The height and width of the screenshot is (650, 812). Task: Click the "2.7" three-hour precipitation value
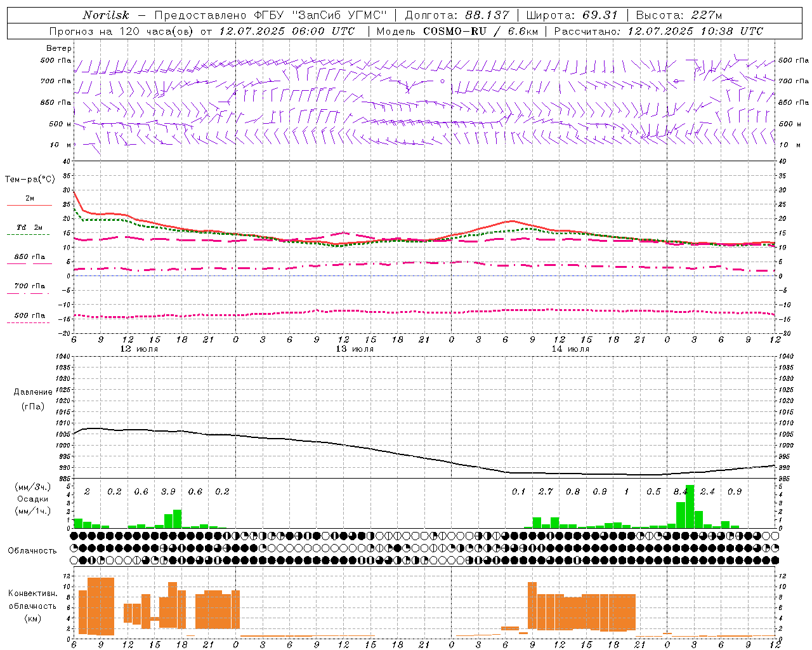[546, 491]
